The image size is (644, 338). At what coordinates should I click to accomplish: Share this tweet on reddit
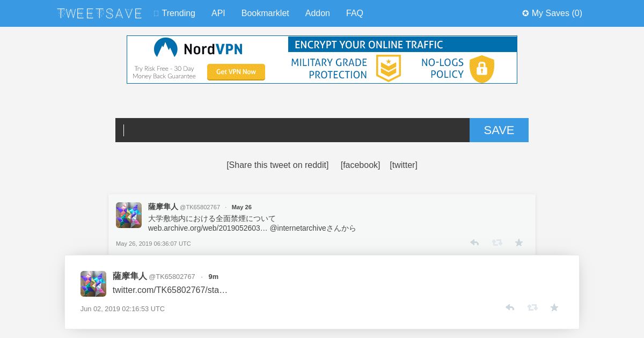point(277,165)
